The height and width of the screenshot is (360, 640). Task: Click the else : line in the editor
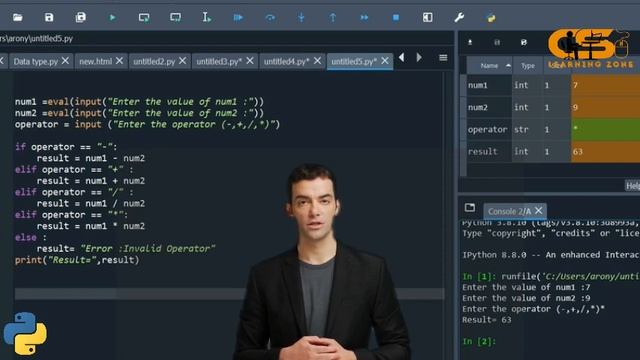coord(31,238)
